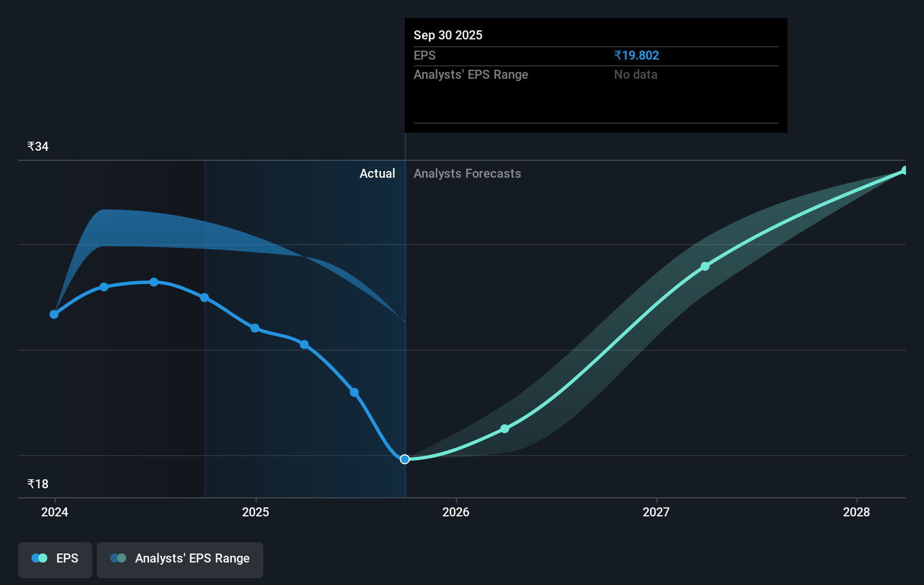Click the 2026 forecast data point
This screenshot has height=585, width=924.
point(505,429)
